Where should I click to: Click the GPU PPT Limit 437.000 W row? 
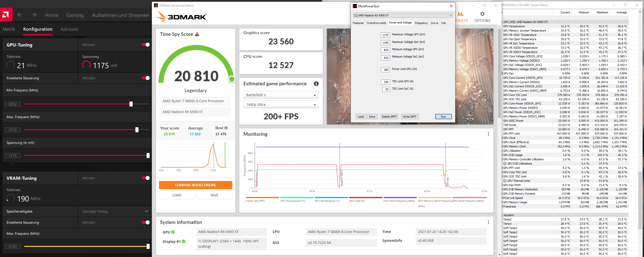[565, 134]
